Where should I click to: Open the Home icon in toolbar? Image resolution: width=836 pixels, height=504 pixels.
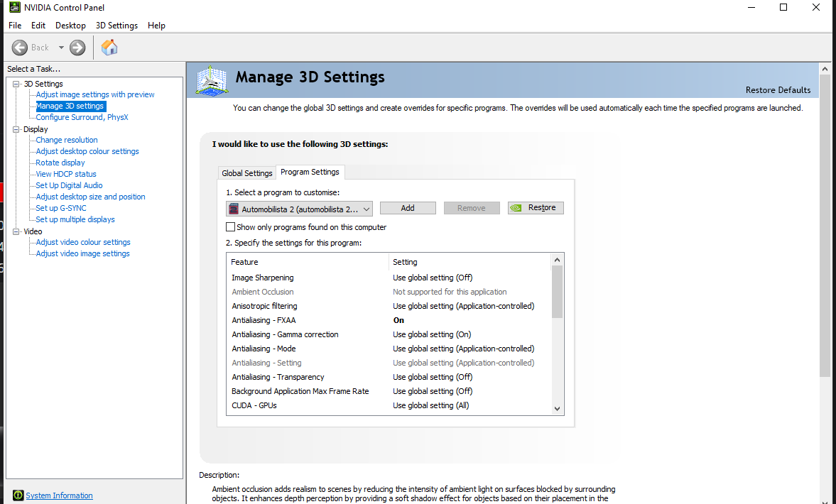[x=109, y=48]
